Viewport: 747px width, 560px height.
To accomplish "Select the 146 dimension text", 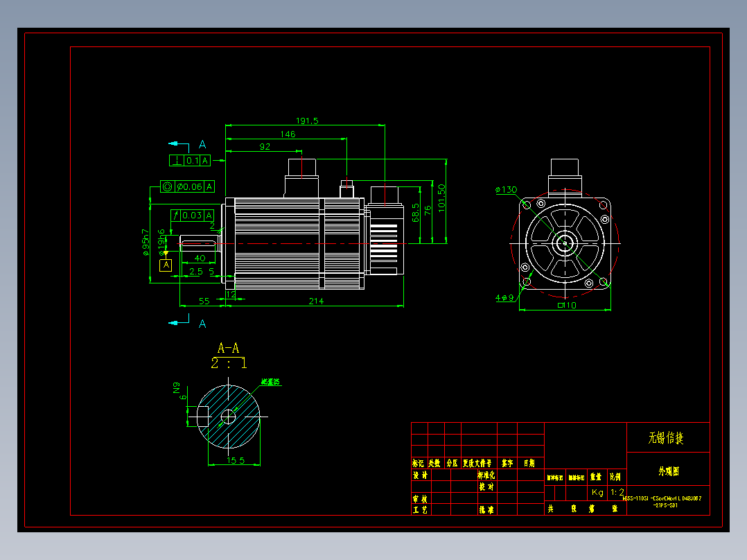I will (x=288, y=134).
